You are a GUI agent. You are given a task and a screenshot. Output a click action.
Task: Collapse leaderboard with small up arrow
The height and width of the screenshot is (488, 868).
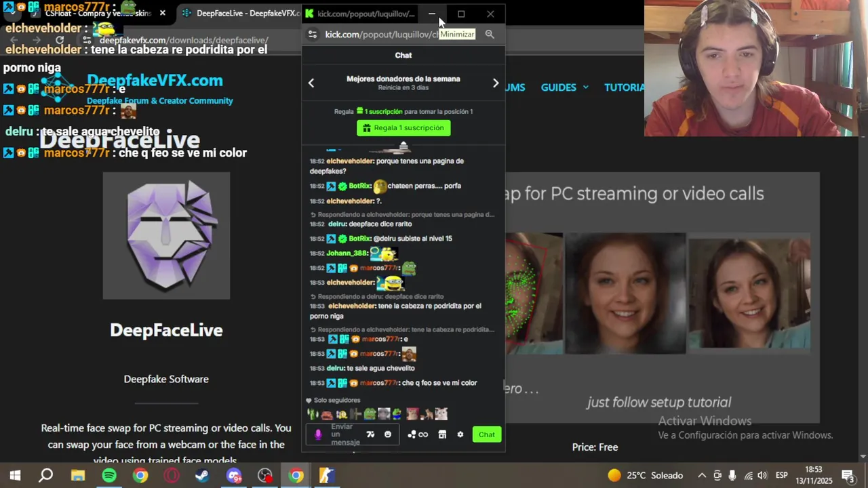pos(403,145)
